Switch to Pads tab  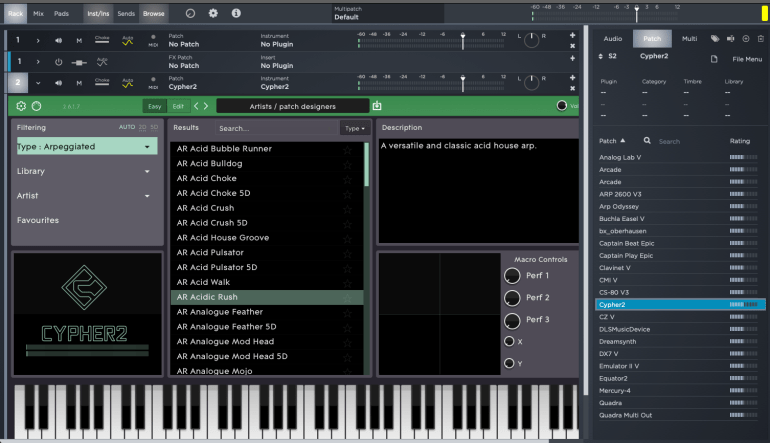[61, 13]
